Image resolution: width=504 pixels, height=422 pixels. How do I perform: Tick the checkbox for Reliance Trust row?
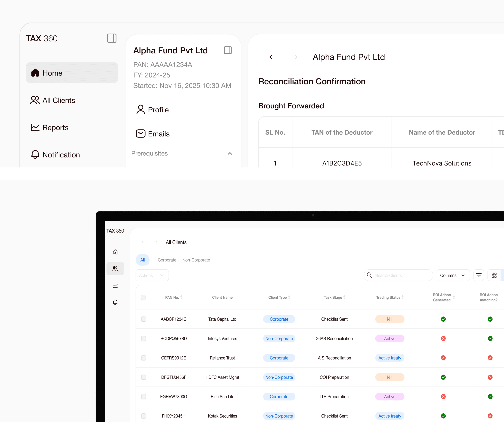pos(144,358)
